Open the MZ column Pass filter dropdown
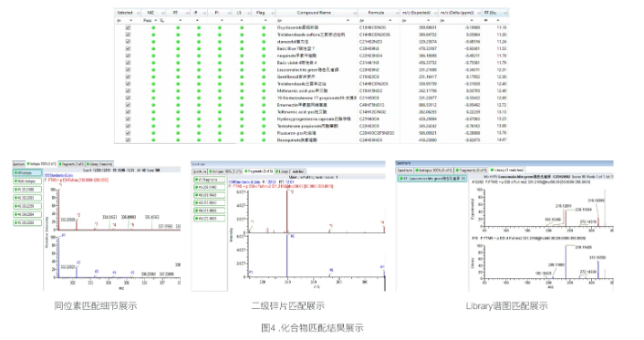The height and width of the screenshot is (340, 644). click(156, 21)
